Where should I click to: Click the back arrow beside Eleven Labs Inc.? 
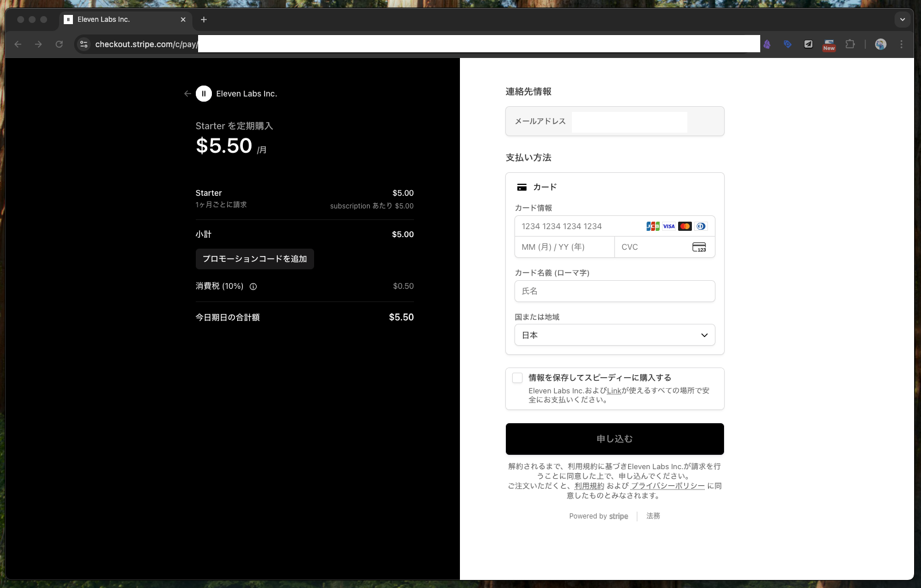187,94
